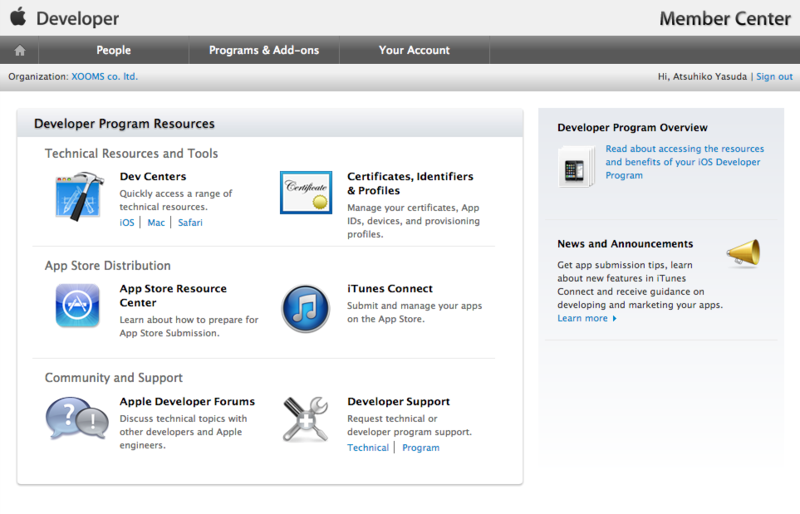Screen dimensions: 800x514
Task: Click the Dev Centers heading
Action: [x=153, y=177]
